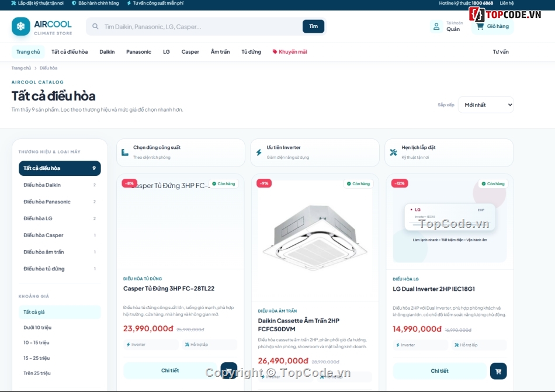The height and width of the screenshot is (392, 555).
Task: Open Casper nav item
Action: pos(190,51)
